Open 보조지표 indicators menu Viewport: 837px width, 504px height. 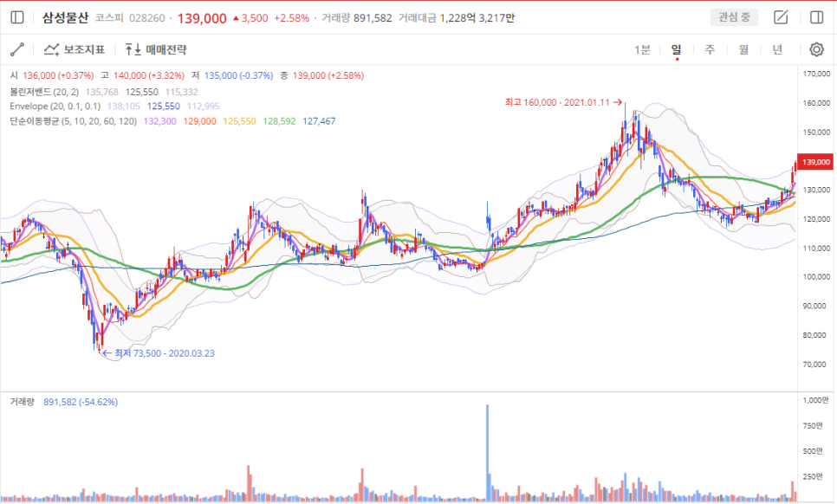[x=75, y=49]
